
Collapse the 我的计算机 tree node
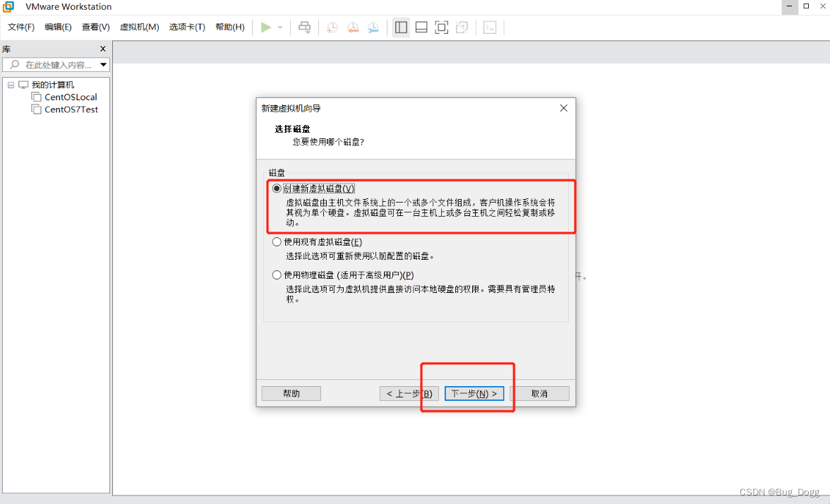11,85
